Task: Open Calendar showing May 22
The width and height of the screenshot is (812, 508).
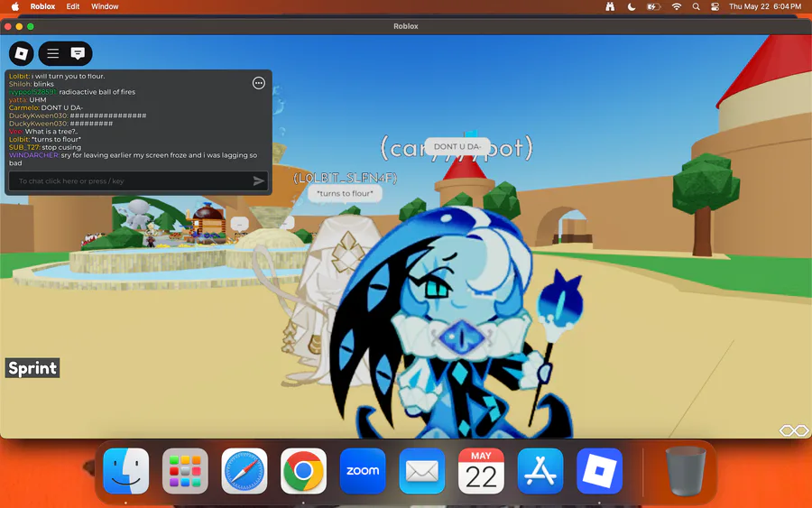Action: tap(481, 471)
